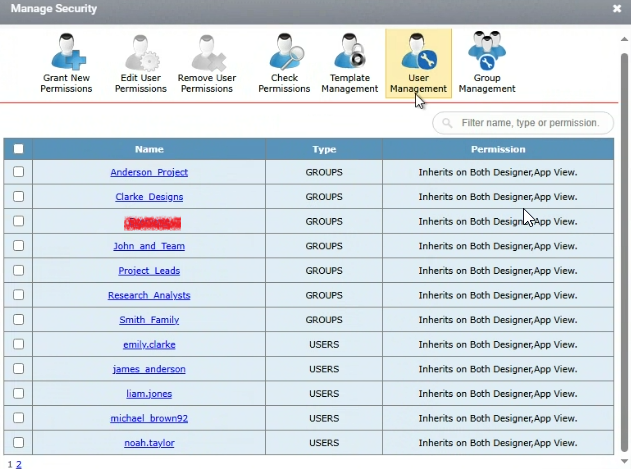Image resolution: width=631 pixels, height=469 pixels.
Task: Check the Smith_Family row checkbox
Action: (x=18, y=320)
